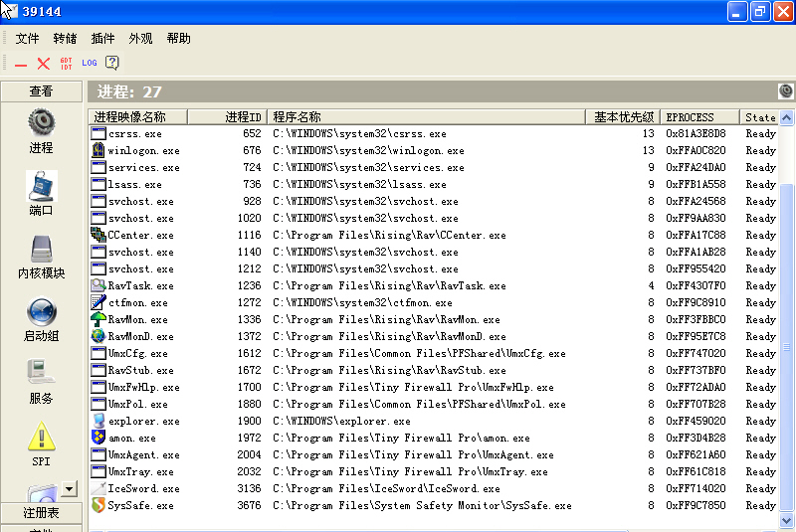Switch to the 注册表 sidebar tab
Screen dimensions: 796x532
(x=41, y=513)
